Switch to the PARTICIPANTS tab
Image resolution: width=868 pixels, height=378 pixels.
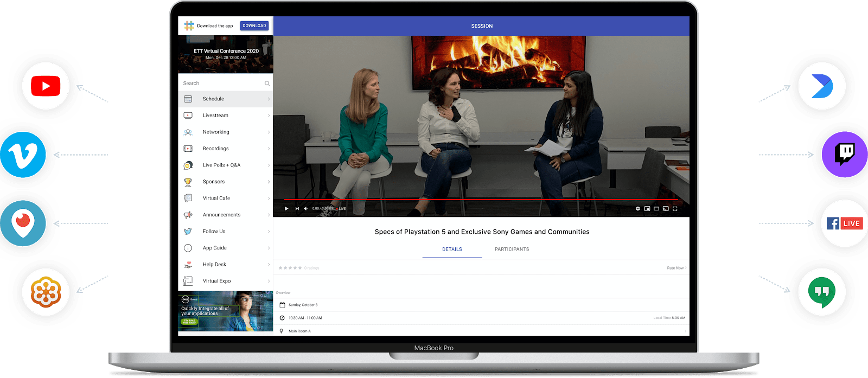click(x=512, y=249)
